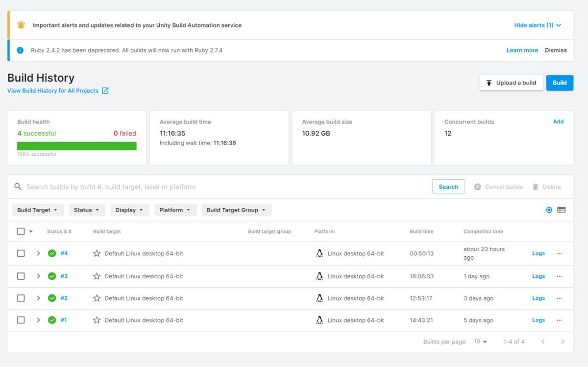Open the more options menu for build #1
This screenshot has height=367, width=588.
[559, 320]
